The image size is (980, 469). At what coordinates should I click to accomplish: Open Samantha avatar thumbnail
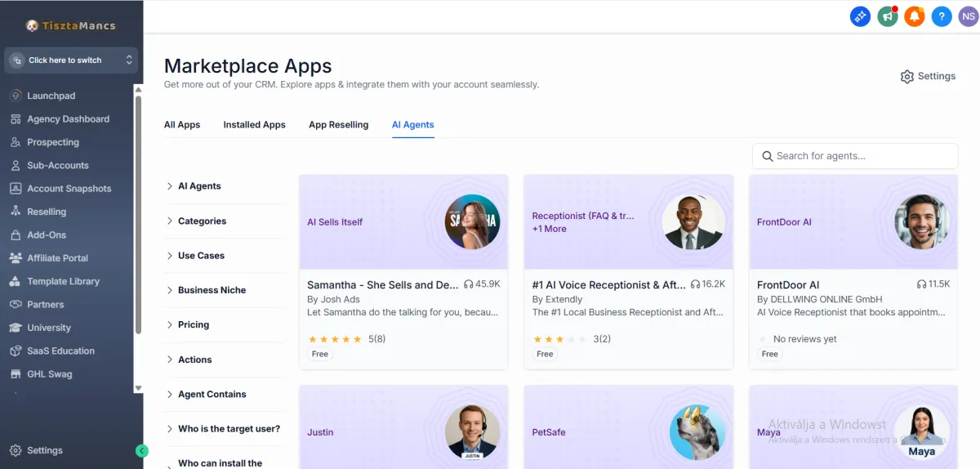pos(472,221)
